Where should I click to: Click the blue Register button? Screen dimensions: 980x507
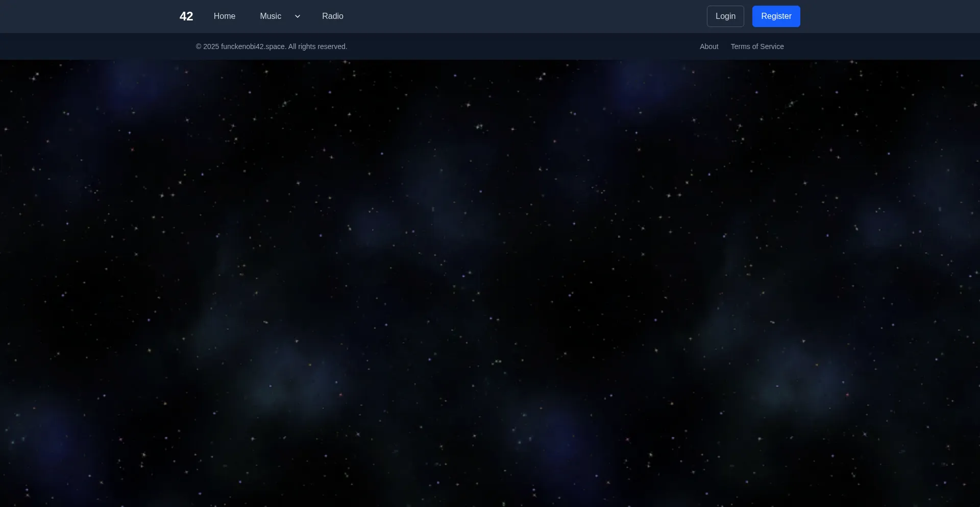(776, 16)
